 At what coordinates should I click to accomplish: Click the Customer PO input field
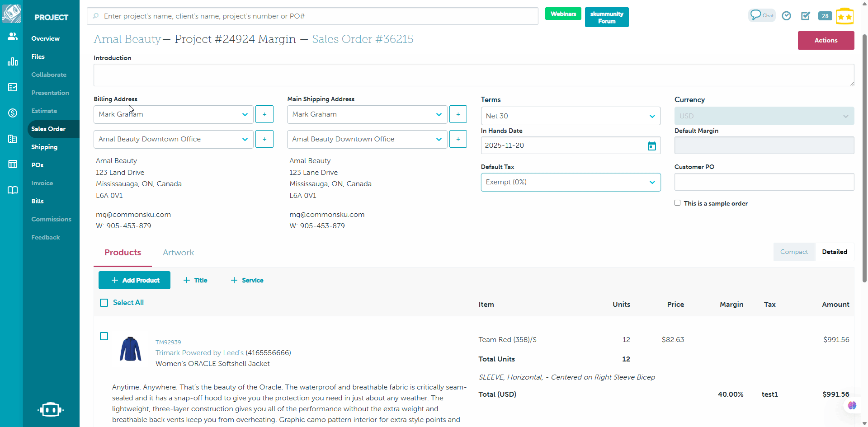pyautogui.click(x=764, y=182)
